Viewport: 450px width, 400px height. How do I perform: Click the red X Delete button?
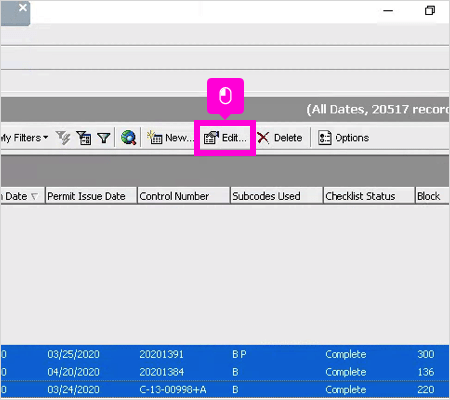[x=280, y=138]
